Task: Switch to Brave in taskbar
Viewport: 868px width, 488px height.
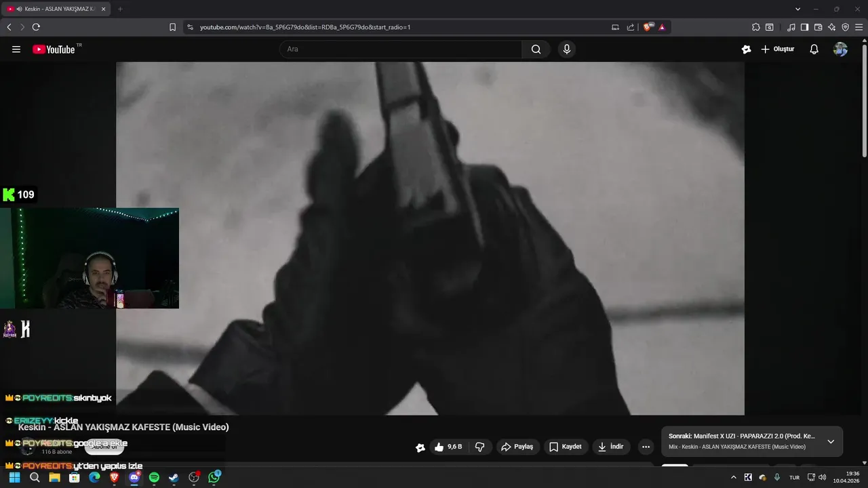Action: [x=114, y=478]
